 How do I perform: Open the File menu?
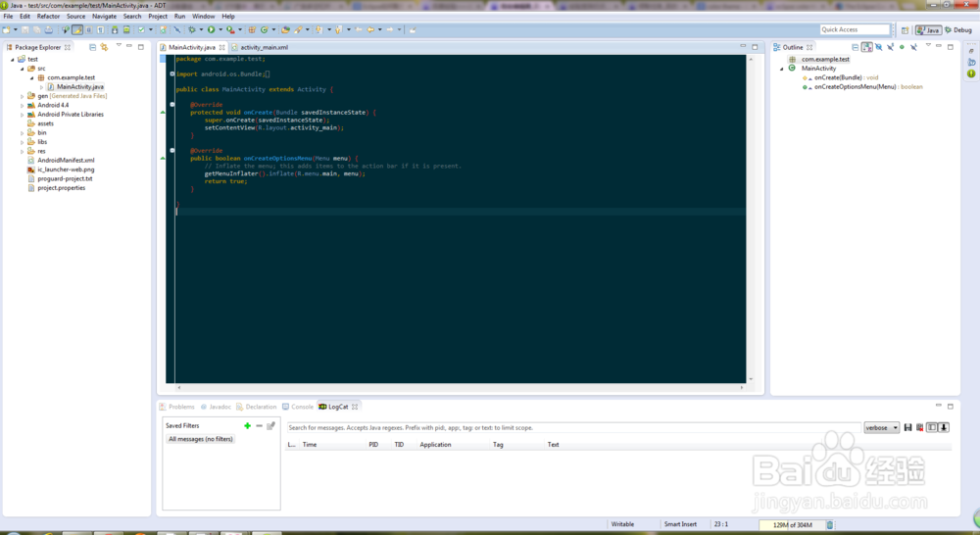[x=8, y=17]
